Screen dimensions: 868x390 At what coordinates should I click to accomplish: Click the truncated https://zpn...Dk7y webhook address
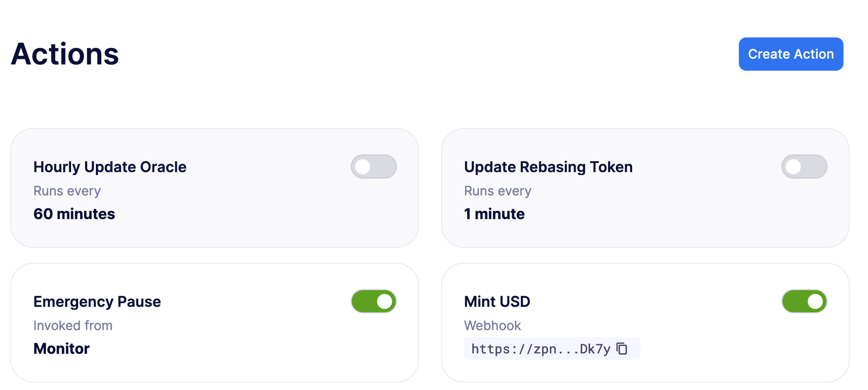coord(540,349)
